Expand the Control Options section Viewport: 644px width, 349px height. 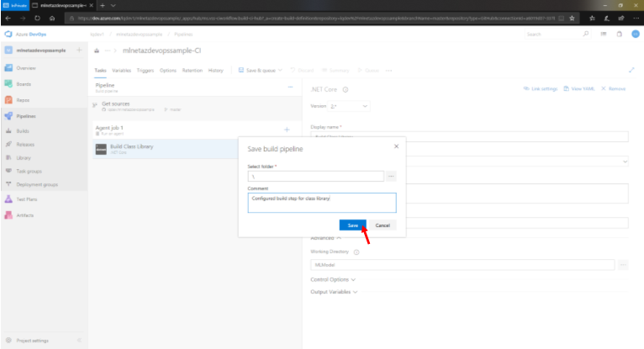click(x=333, y=278)
